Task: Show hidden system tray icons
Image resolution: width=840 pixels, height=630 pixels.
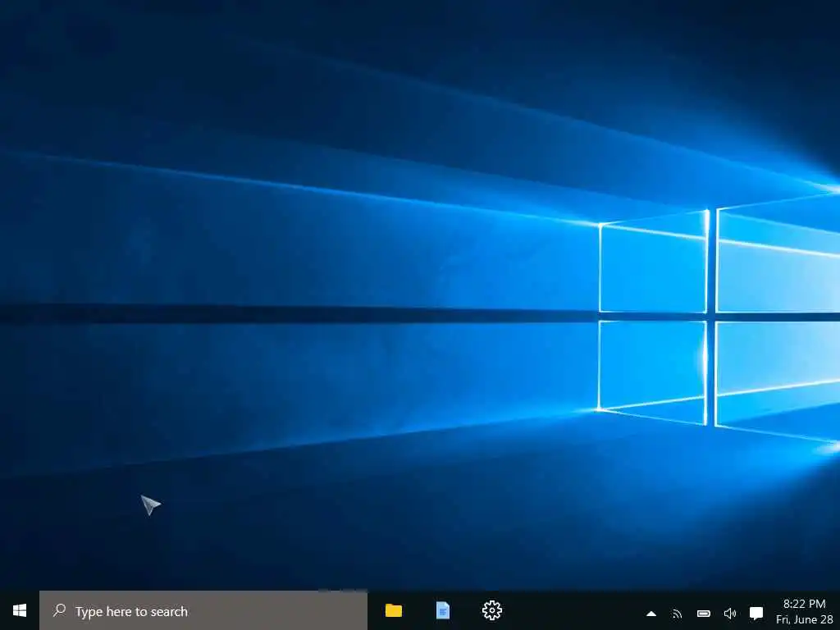Action: coord(651,614)
